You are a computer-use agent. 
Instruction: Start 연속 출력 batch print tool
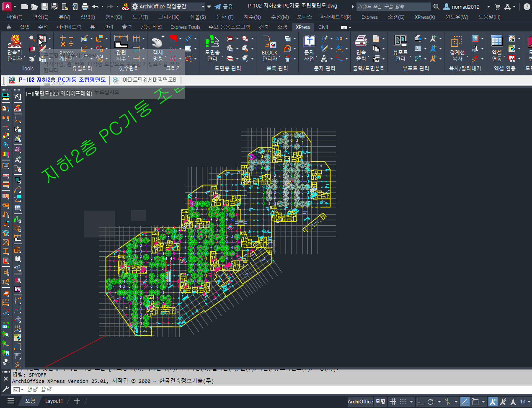pos(361,48)
